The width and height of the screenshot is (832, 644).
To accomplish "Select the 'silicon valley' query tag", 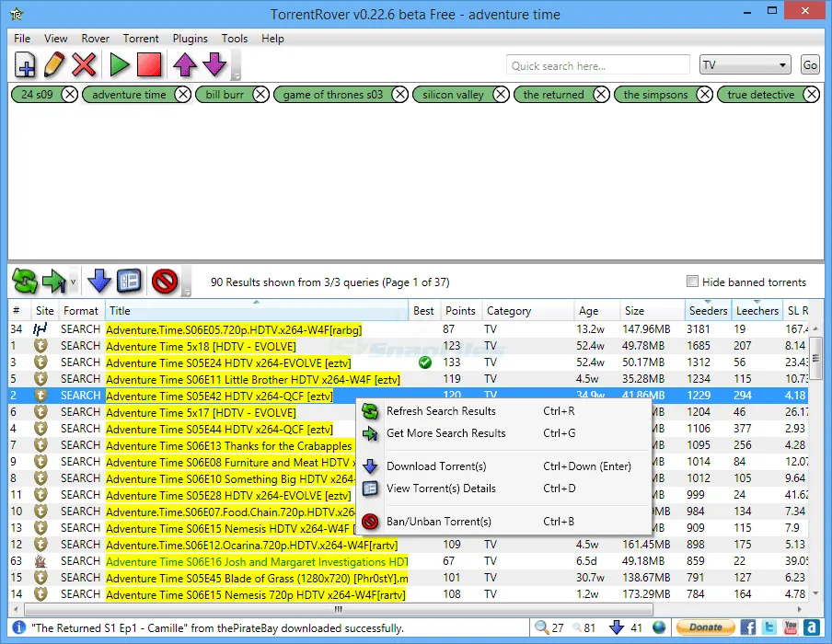I will 453,95.
